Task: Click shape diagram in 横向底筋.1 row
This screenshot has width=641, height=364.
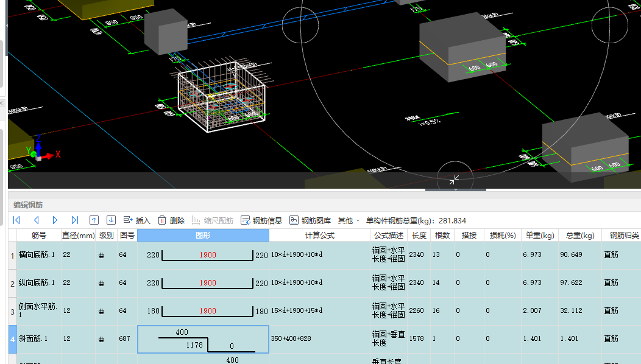Action: (x=203, y=255)
